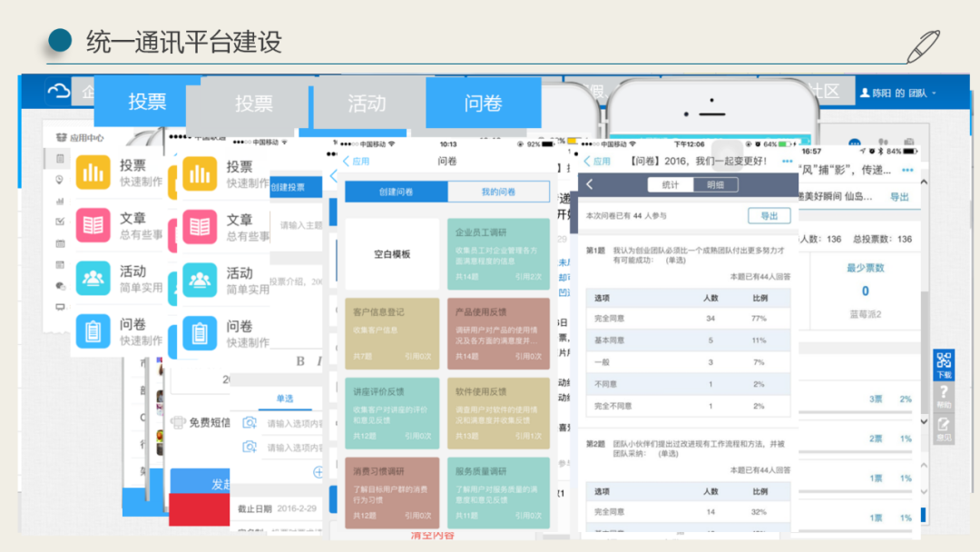Click the blue 问卷 icon in the second app list
980x552 pixels.
[200, 333]
